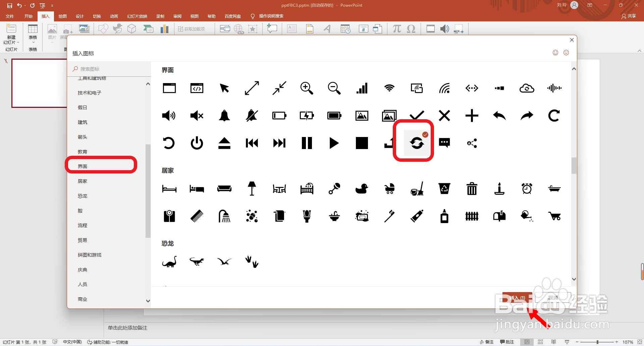Viewport: 644px width, 346px height.
Task: Open the 箭头 category
Action: 83,137
